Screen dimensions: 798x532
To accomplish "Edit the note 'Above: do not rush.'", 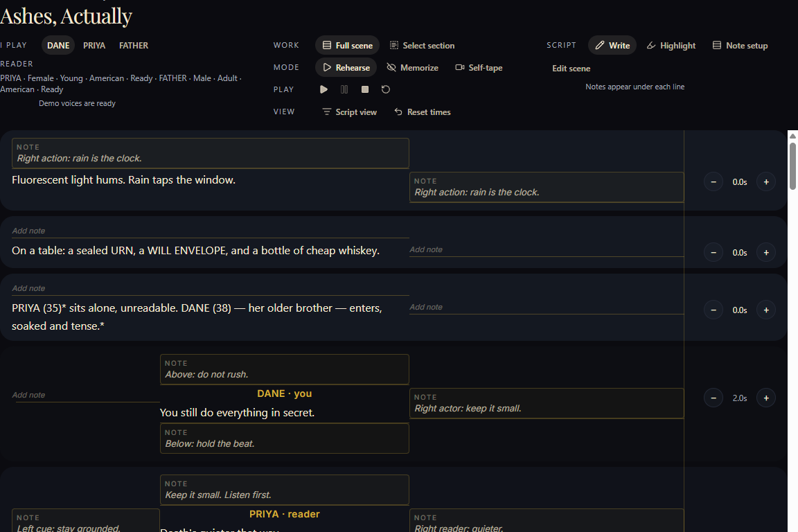I will 285,369.
